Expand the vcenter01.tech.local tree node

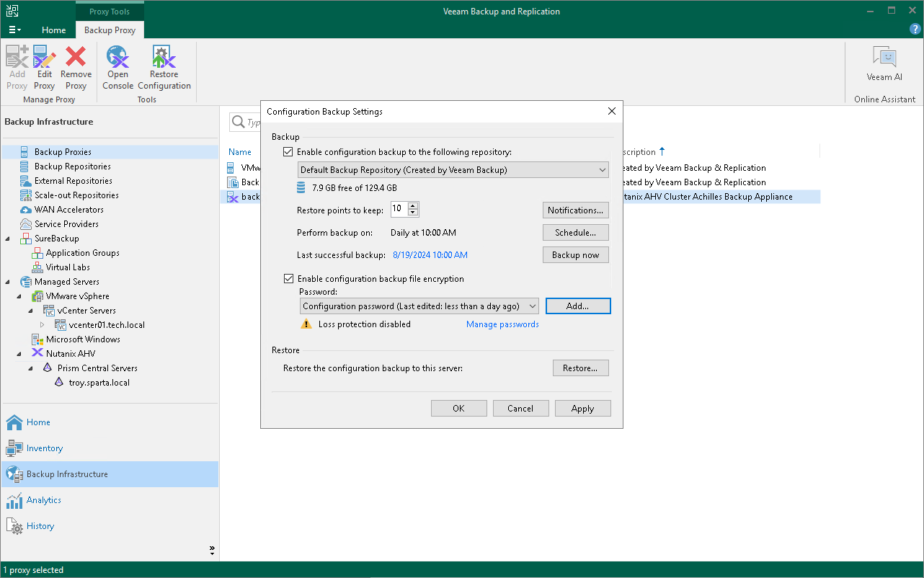click(x=43, y=325)
